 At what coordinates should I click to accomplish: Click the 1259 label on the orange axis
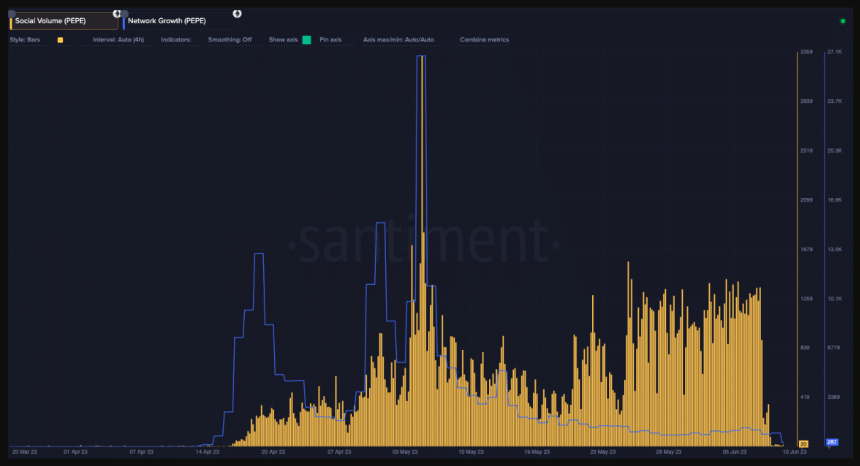click(x=806, y=299)
